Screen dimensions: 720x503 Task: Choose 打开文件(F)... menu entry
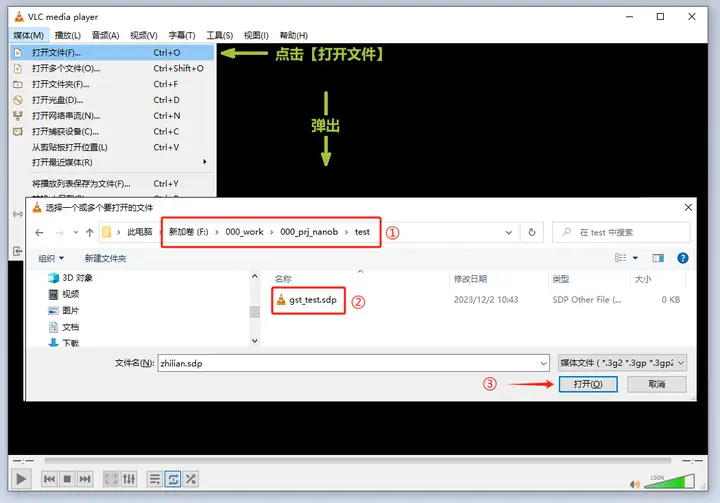pos(112,53)
